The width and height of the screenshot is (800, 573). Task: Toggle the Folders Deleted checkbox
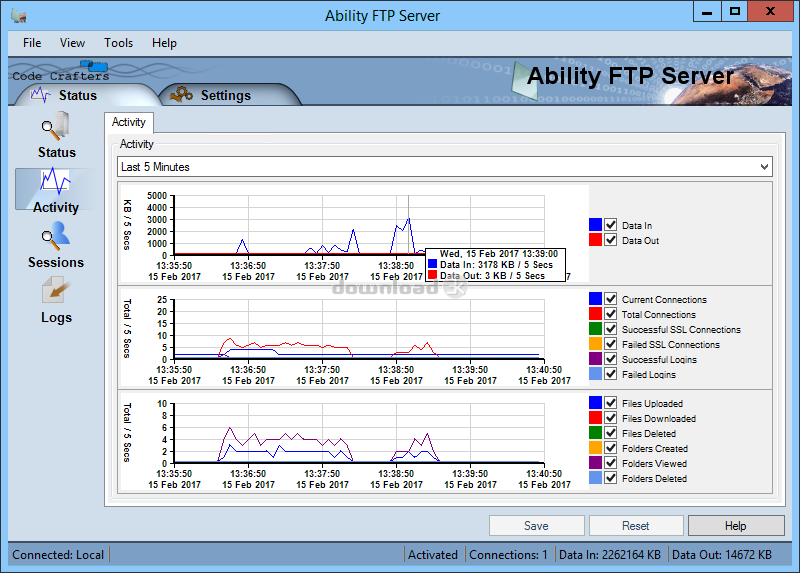click(x=610, y=478)
